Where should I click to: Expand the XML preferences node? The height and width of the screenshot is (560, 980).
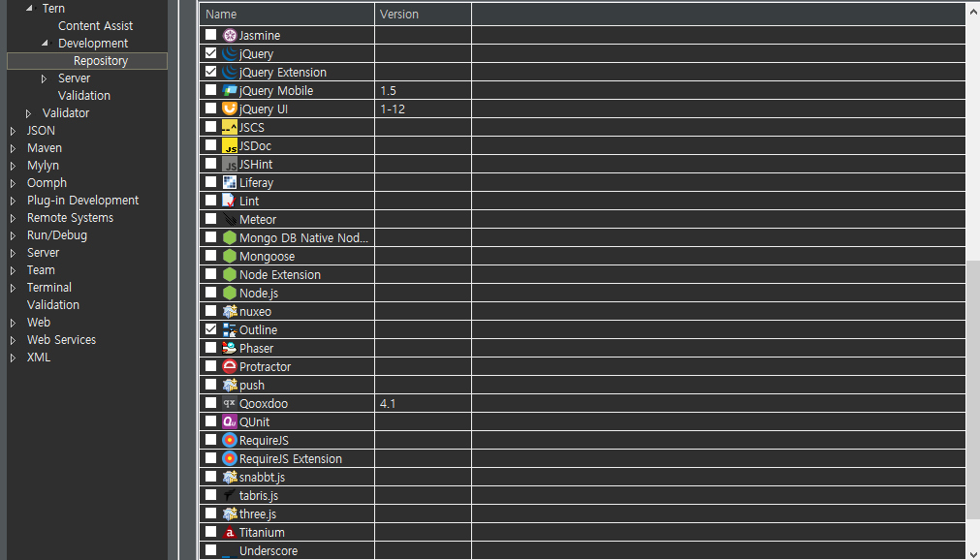tap(14, 358)
